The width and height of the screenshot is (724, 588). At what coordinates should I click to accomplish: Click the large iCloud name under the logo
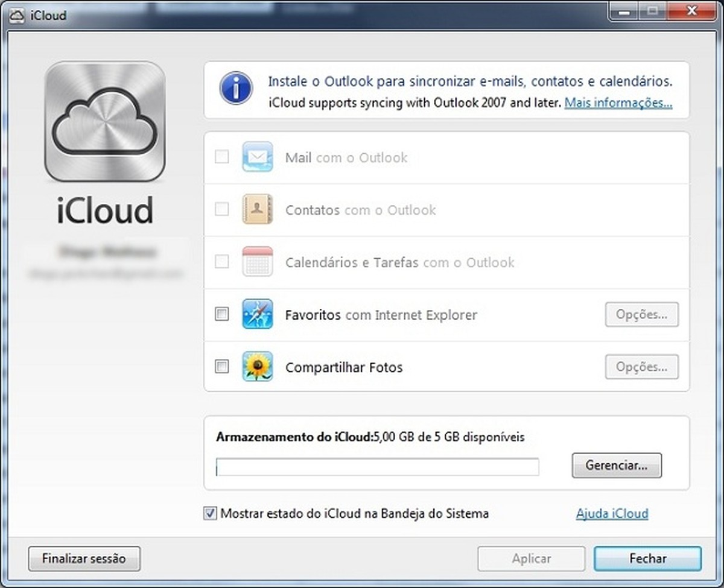click(x=105, y=211)
